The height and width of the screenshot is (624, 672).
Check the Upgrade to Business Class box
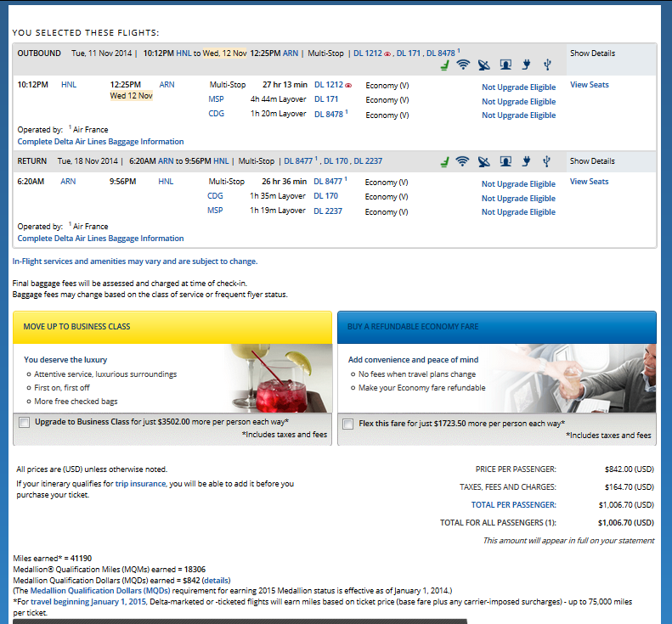24,422
